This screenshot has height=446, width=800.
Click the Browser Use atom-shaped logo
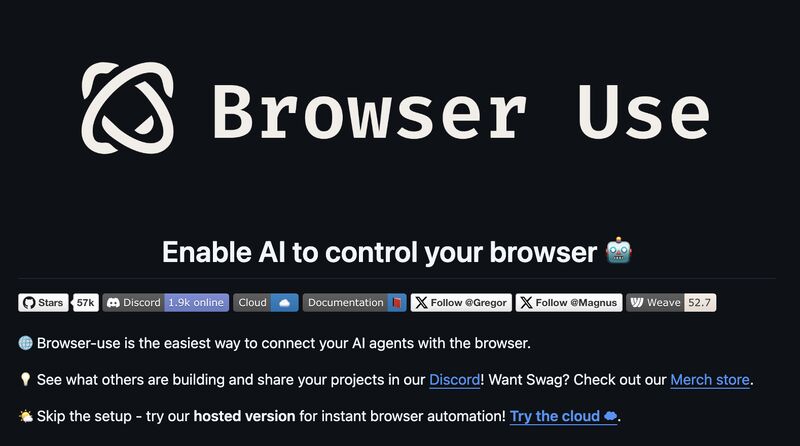[128, 108]
